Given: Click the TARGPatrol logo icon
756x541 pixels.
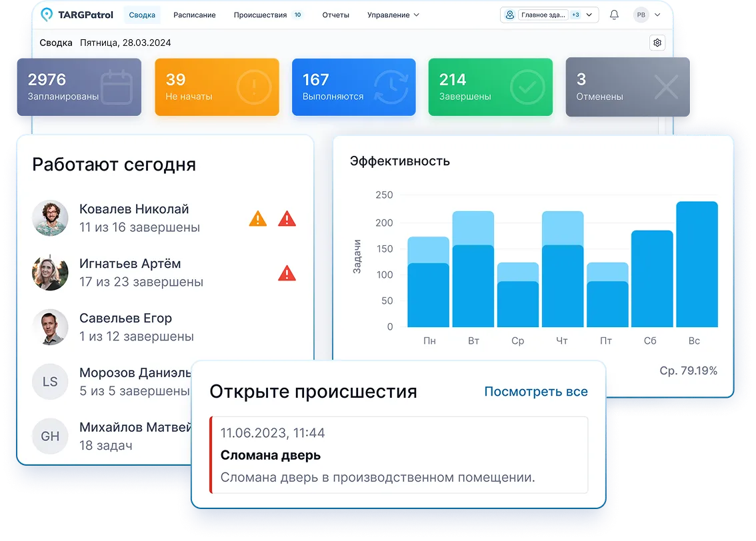Looking at the screenshot, I should (47, 15).
